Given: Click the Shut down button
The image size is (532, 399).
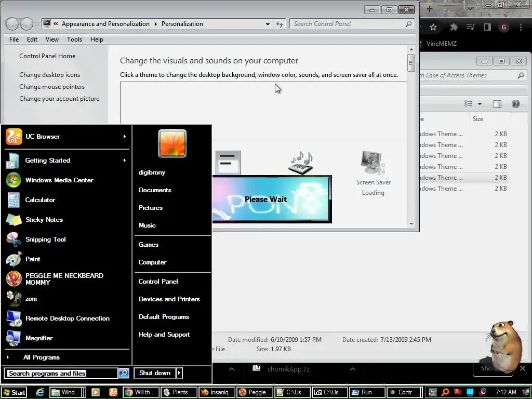Looking at the screenshot, I should 155,373.
